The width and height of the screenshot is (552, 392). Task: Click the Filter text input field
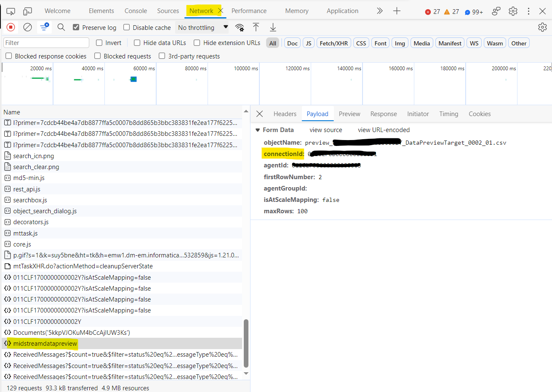[46, 42]
